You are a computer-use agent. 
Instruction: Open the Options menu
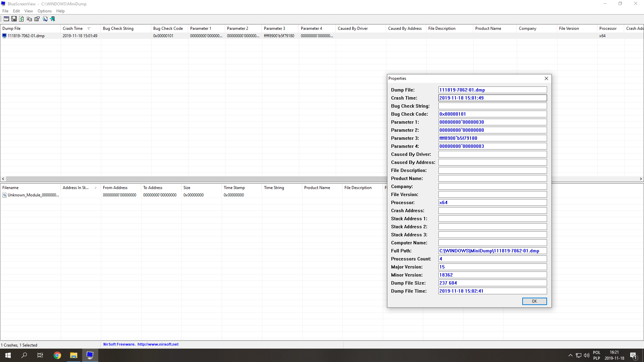(45, 11)
